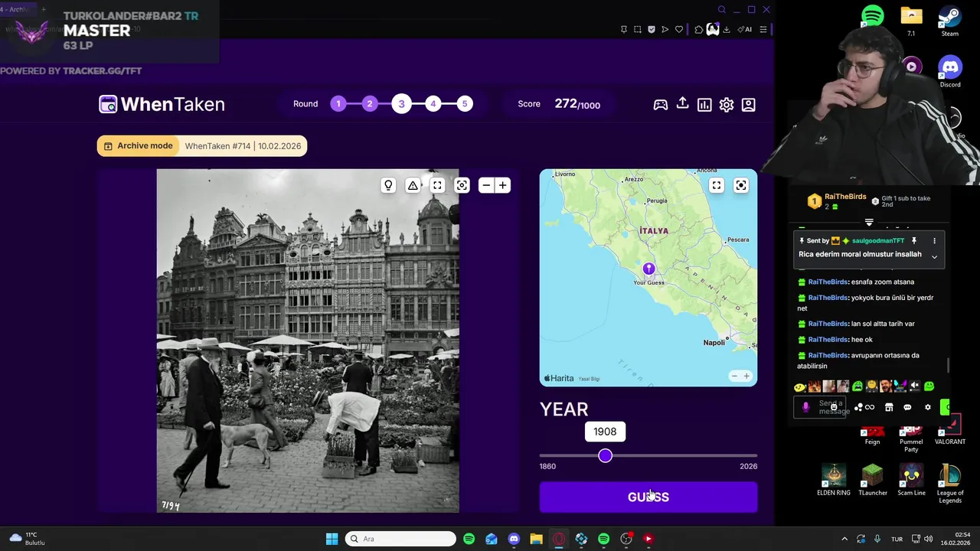Select the current round 3 circle
Viewport: 980px width, 551px height.
click(x=401, y=104)
